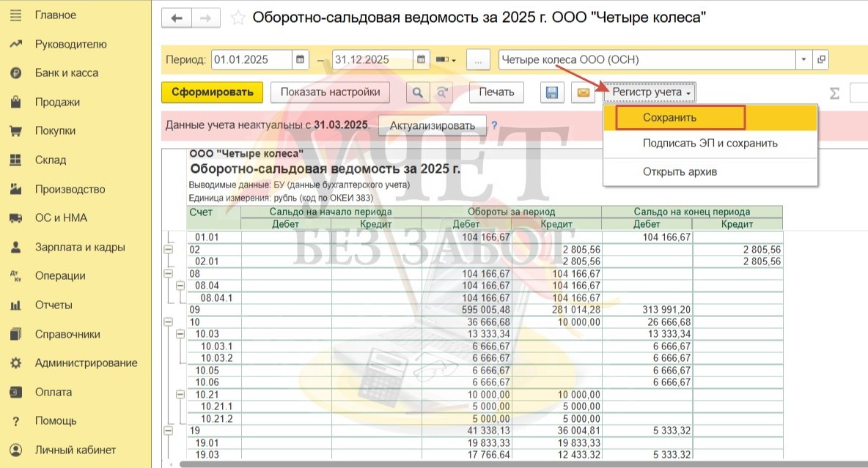Collapse account 19 group in the tree
Image resolution: width=868 pixels, height=468 pixels.
tap(168, 430)
